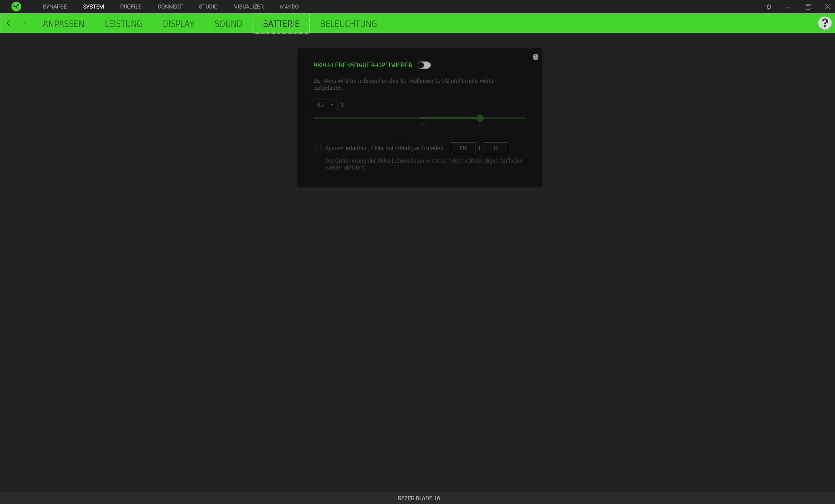The image size is (835, 504).
Task: Toggle Akku-Lebensdauer-Optimierer switch
Action: 424,65
